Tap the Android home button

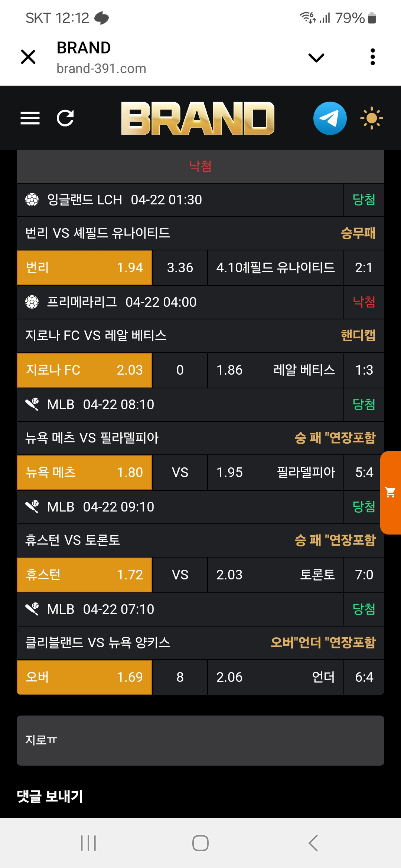[200, 843]
